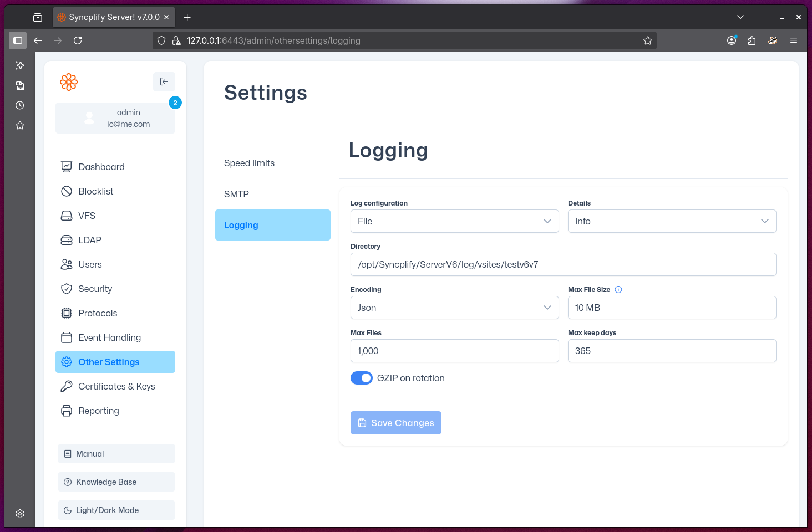812x532 pixels.
Task: Change the Details level dropdown
Action: 672,221
